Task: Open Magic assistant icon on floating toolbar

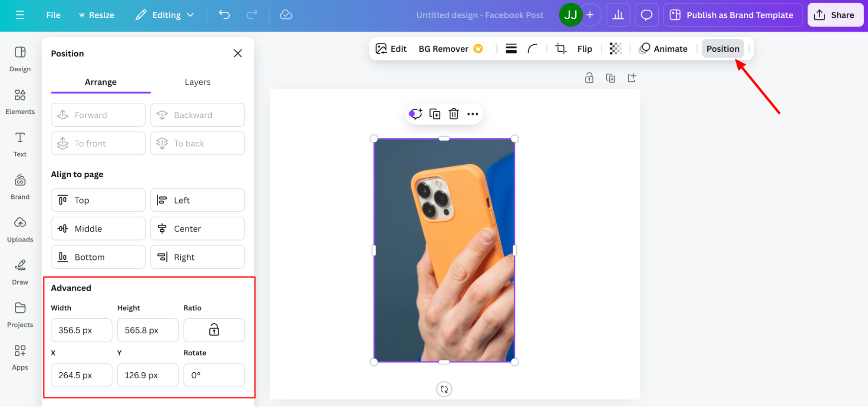Action: [416, 114]
